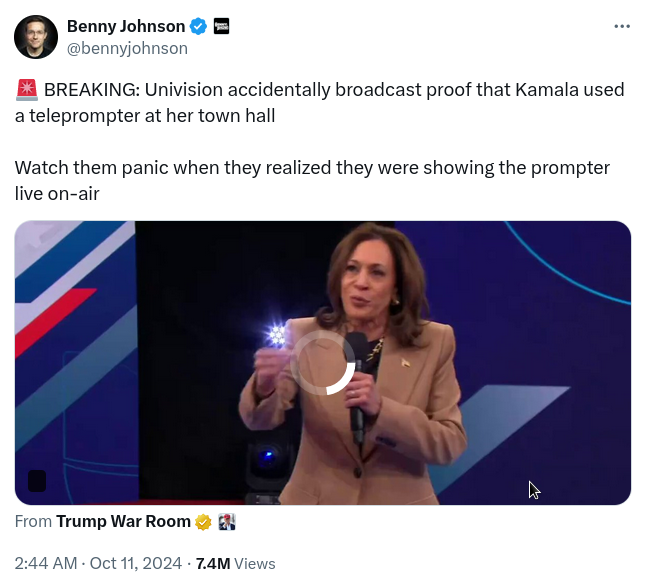Click the blue verified checkmark badge
Image resolution: width=649 pixels, height=582 pixels.
point(200,27)
